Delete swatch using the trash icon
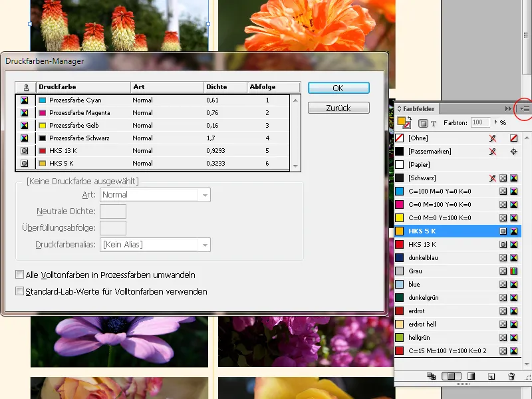Viewport: 532px width, 399px height. click(x=512, y=376)
